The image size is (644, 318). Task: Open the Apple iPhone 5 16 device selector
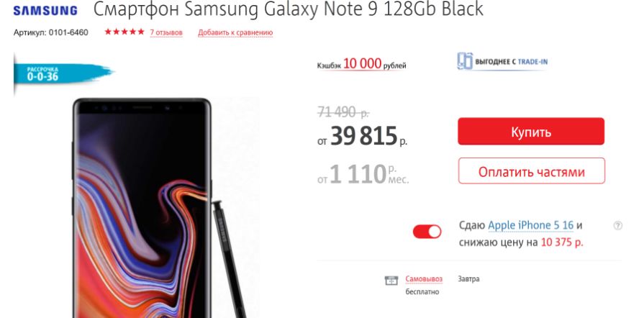530,226
